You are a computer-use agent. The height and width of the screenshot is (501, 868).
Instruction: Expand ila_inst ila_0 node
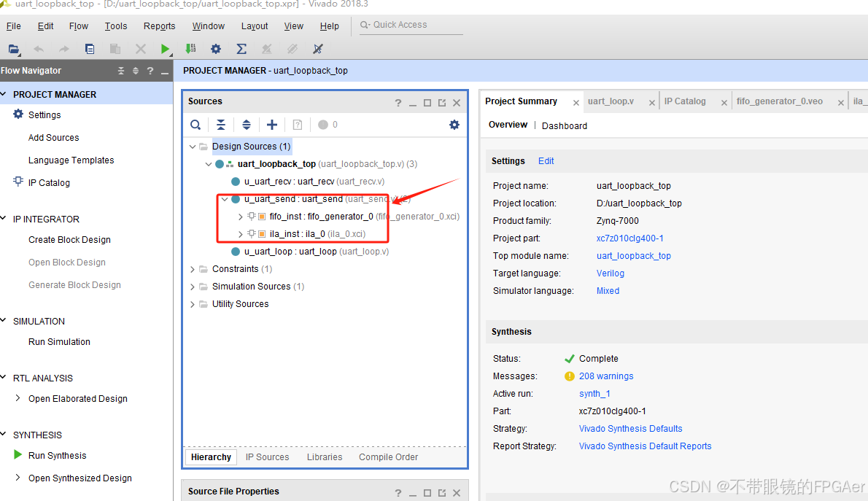click(240, 234)
